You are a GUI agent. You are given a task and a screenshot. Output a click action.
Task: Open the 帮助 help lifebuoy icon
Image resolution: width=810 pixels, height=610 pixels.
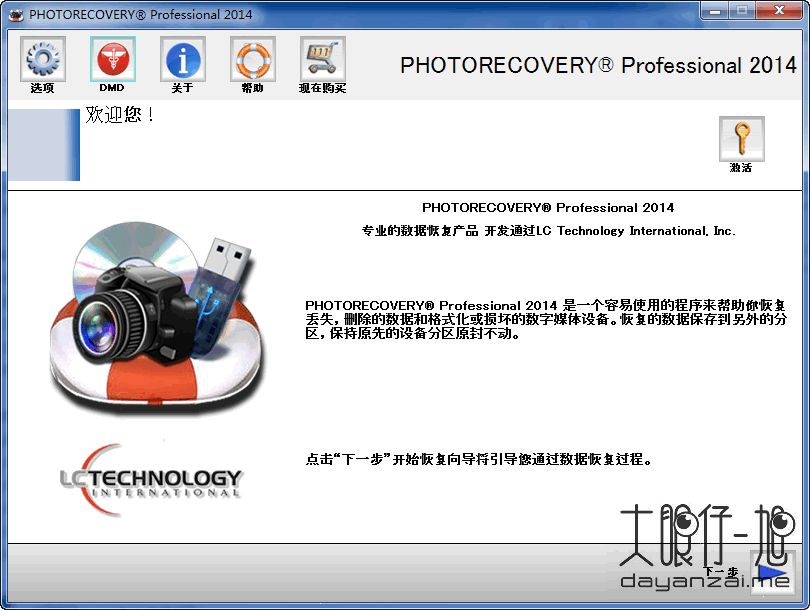coord(253,59)
